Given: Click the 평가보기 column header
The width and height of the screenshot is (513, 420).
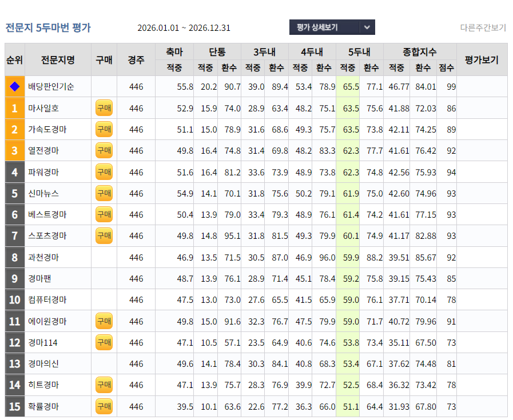Looking at the screenshot, I should (482, 60).
